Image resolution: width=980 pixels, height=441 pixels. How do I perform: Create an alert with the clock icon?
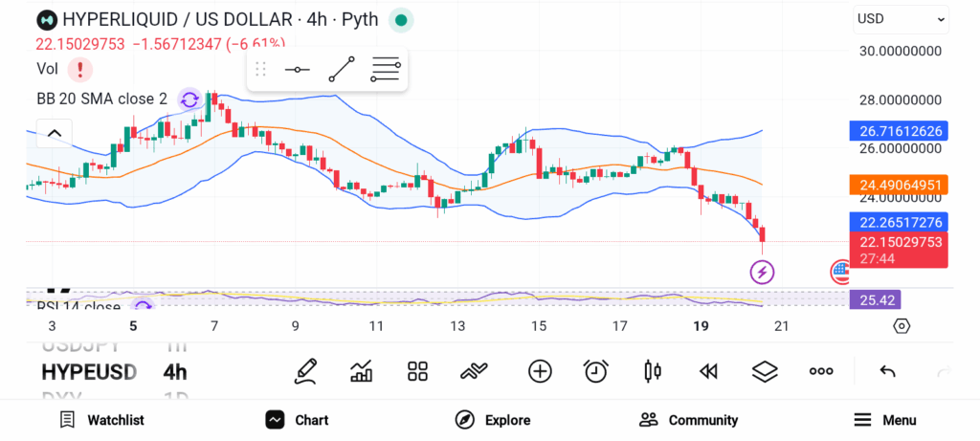(x=596, y=371)
